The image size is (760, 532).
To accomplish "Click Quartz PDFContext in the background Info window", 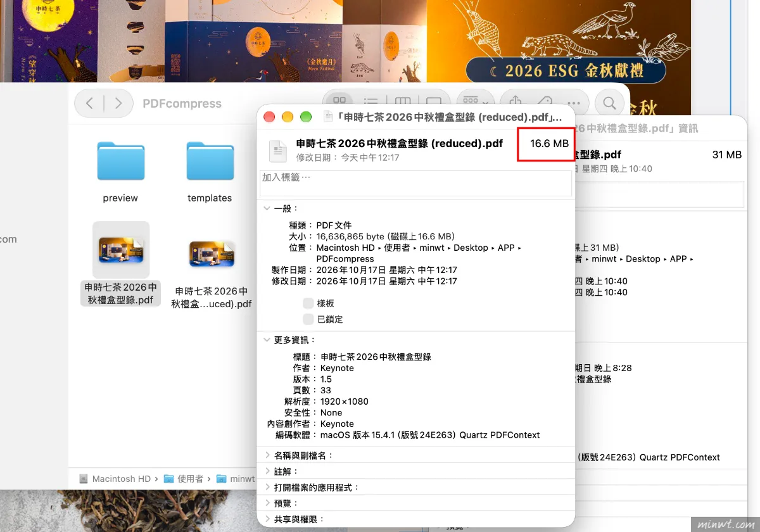I will [x=680, y=457].
